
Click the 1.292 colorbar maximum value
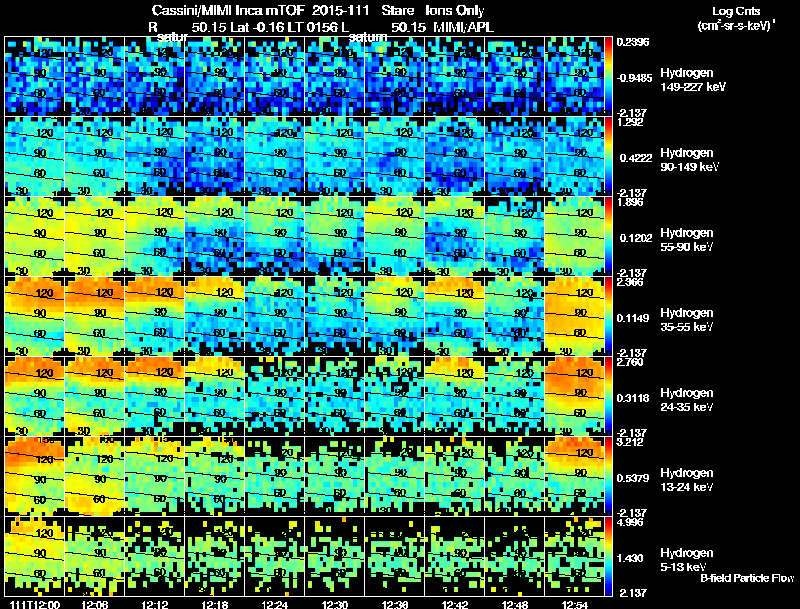pos(630,122)
